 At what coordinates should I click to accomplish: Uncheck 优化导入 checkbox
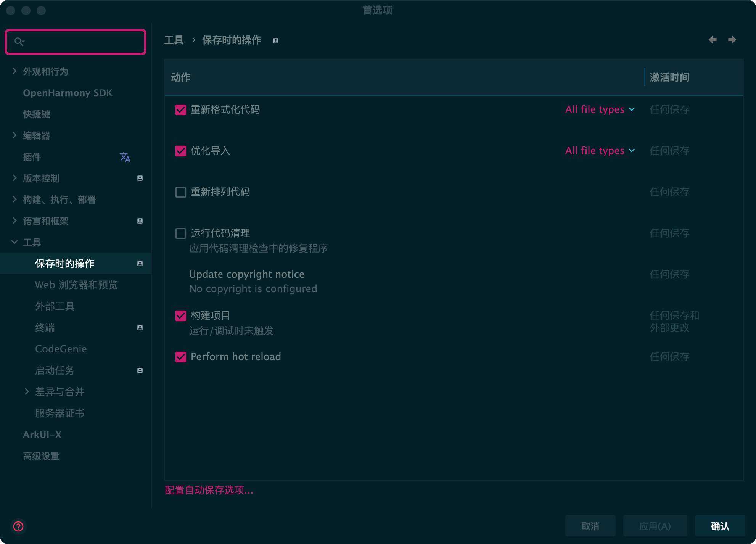pyautogui.click(x=181, y=151)
